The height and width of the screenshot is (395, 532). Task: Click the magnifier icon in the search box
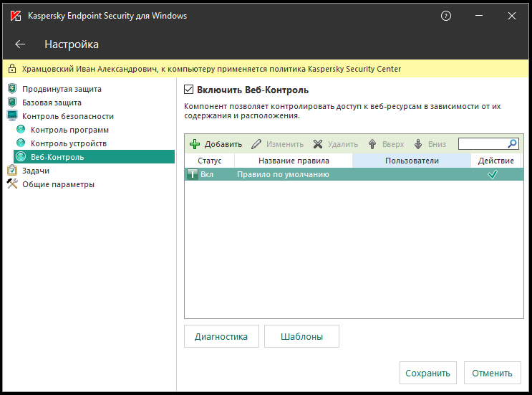[x=512, y=143]
